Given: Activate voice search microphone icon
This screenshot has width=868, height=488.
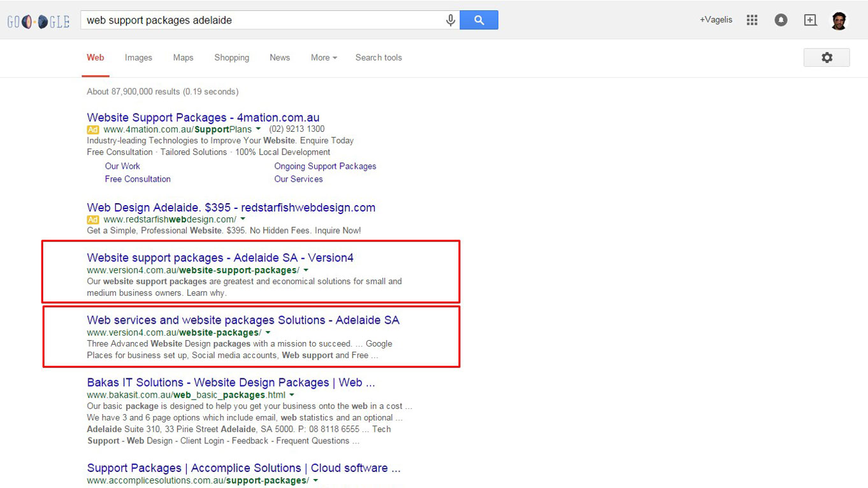Looking at the screenshot, I should pos(451,20).
